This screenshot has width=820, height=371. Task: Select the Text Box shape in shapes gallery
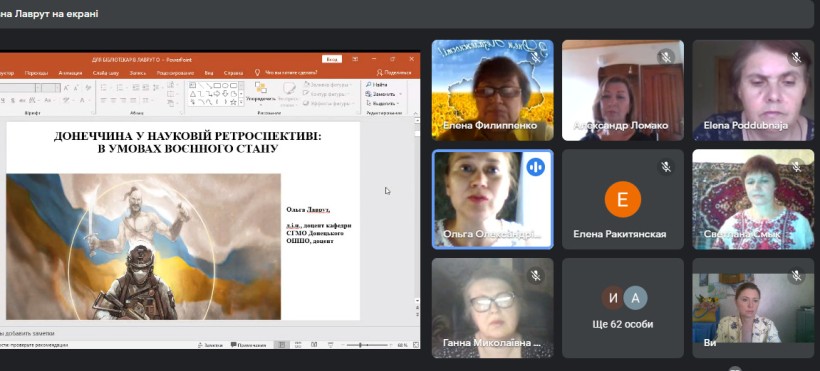tap(192, 85)
